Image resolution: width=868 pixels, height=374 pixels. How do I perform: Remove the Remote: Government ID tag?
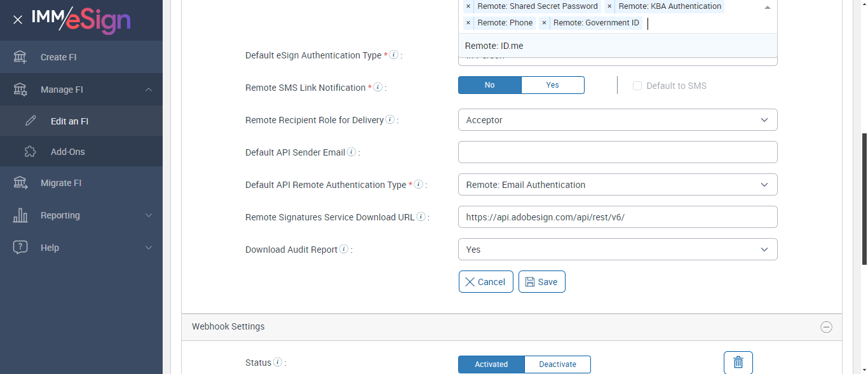tap(544, 23)
